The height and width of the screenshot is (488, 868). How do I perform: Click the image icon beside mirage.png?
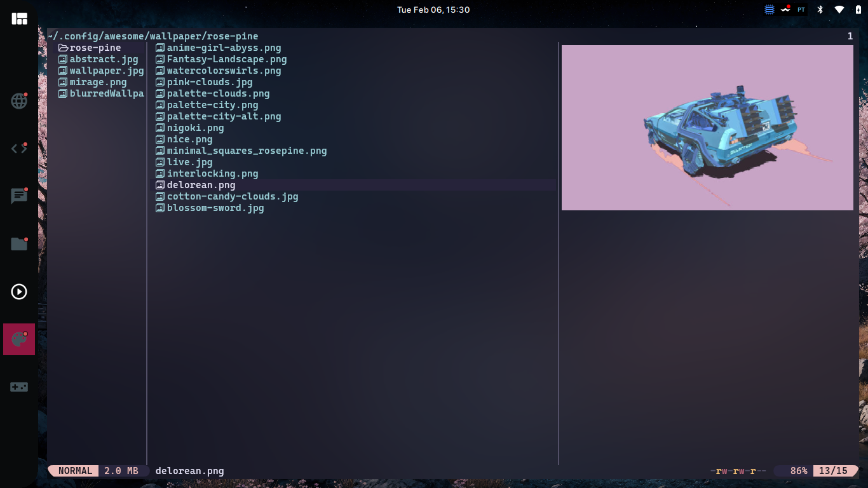click(x=63, y=82)
